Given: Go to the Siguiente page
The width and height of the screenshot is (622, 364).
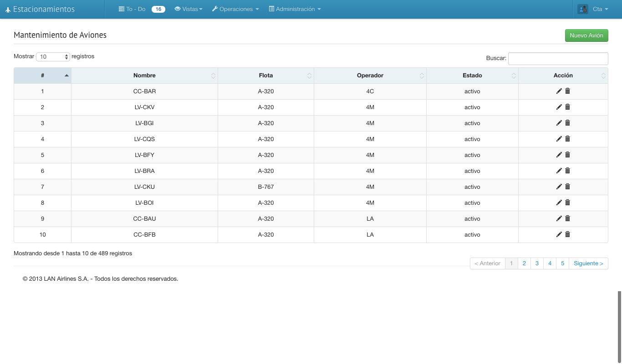Looking at the screenshot, I should click(x=588, y=263).
